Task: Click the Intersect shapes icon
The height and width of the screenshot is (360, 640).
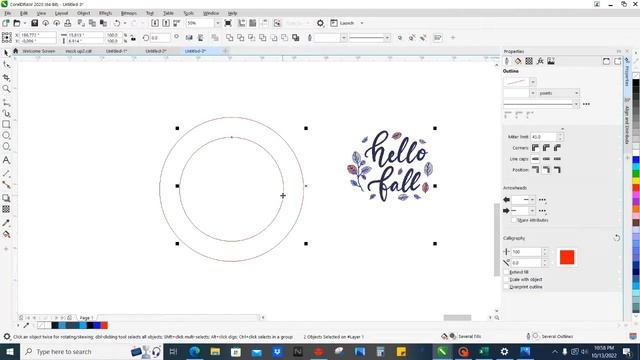Action: point(252,38)
